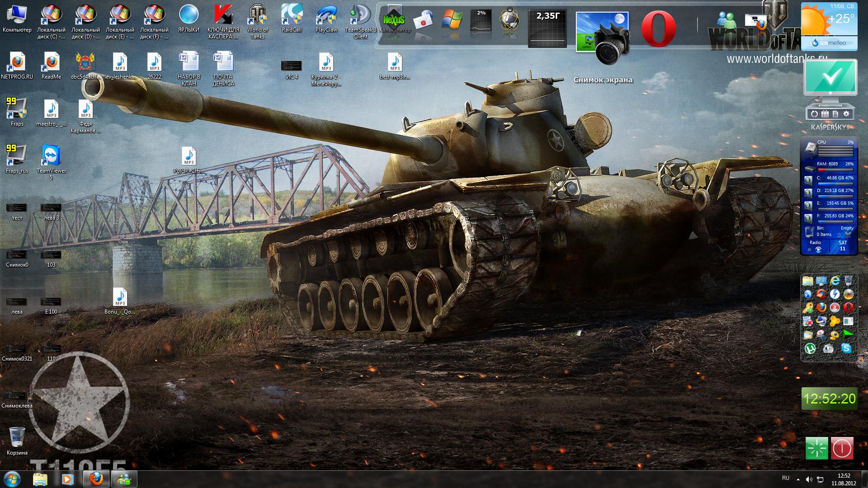Launch the TeamViewer 5 shortcut
Screen dimensions: 868x488
(x=51, y=163)
